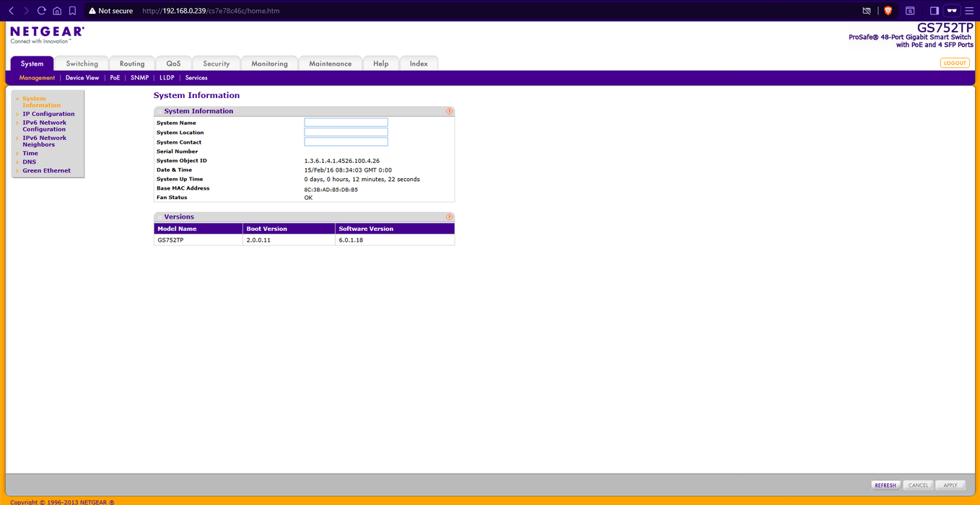The image size is (980, 505).
Task: Click the APPLY button
Action: pos(950,486)
